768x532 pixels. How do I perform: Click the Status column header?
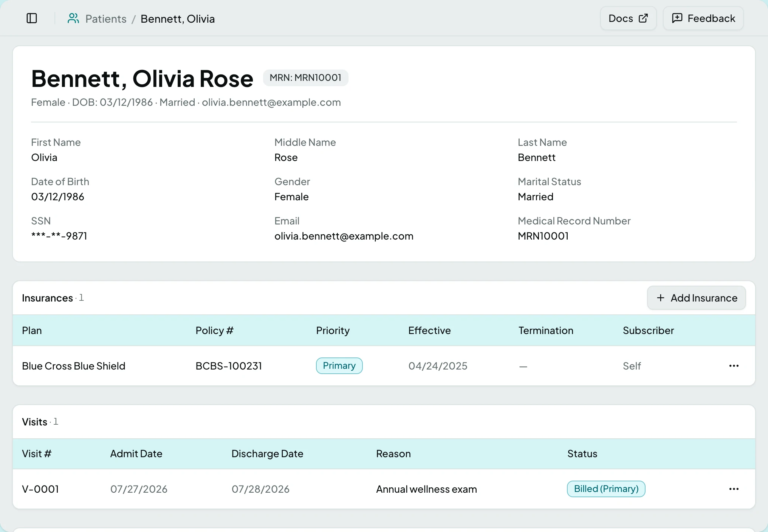(582, 453)
